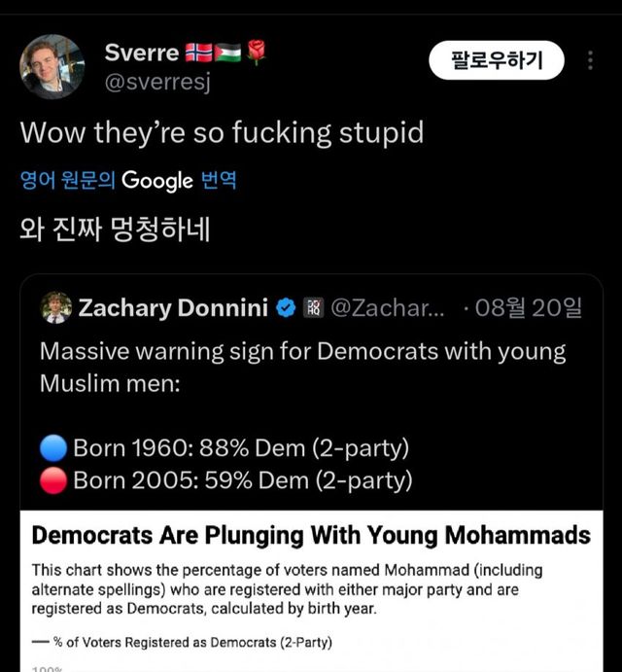
Task: Open the quoted tweet text about young Muslim men
Action: point(302,367)
